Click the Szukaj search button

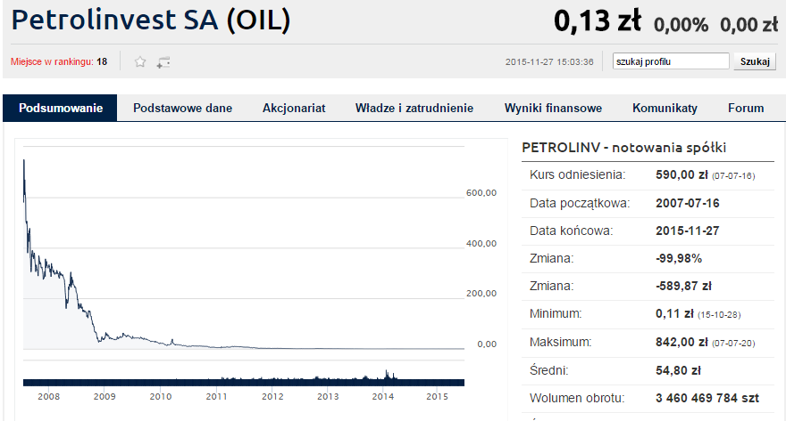(x=755, y=62)
